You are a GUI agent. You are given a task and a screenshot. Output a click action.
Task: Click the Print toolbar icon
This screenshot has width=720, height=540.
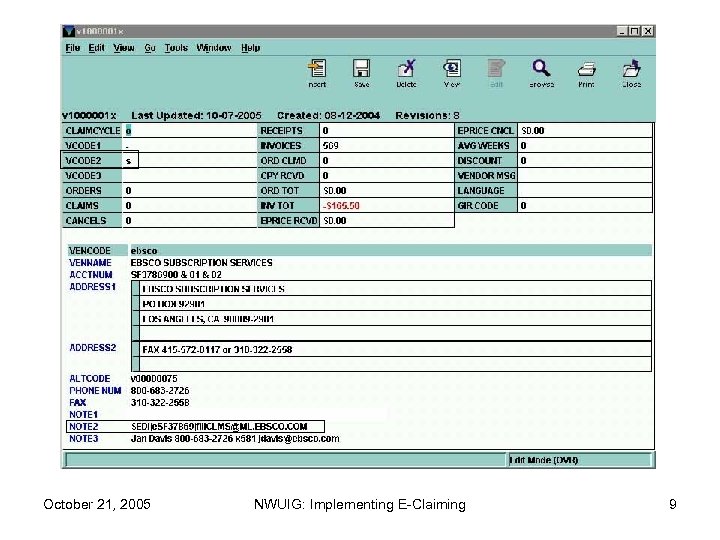(x=586, y=69)
